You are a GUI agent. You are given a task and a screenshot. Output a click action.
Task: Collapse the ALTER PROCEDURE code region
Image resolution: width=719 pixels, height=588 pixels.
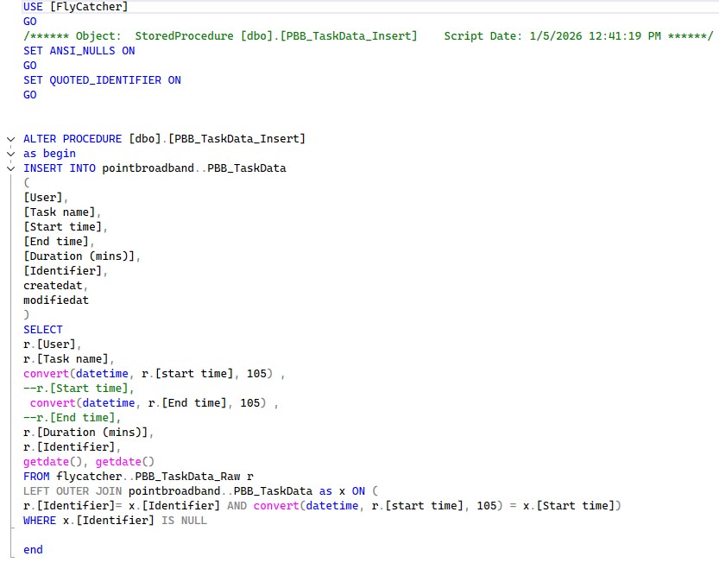(x=9, y=138)
